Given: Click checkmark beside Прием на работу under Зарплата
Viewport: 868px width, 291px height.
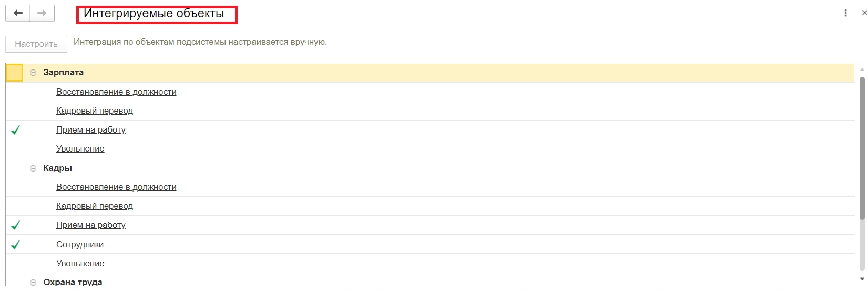Looking at the screenshot, I should point(15,130).
